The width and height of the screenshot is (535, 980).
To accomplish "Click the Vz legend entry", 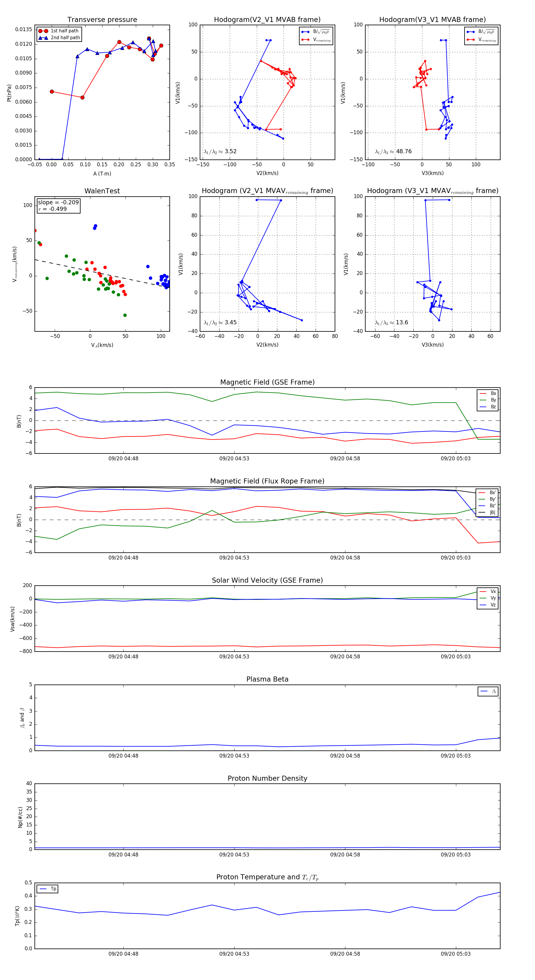I will [x=488, y=605].
